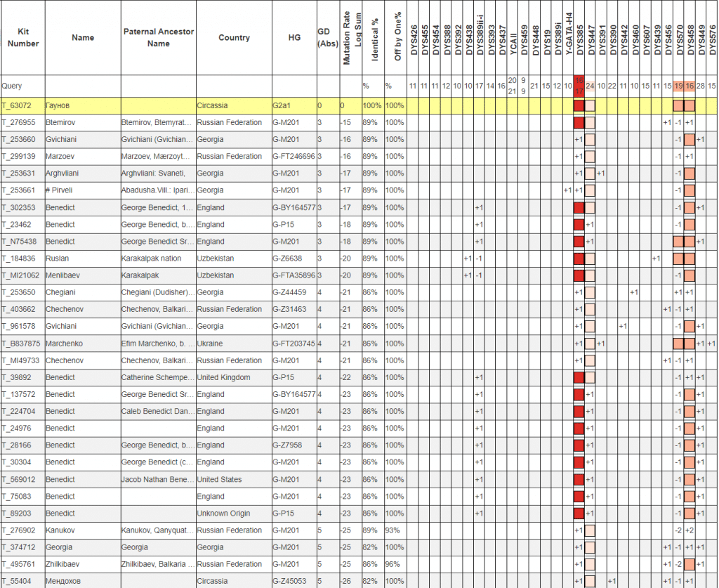Click the G-FT246696 haplogroup cell
The width and height of the screenshot is (719, 588).
[x=294, y=157]
